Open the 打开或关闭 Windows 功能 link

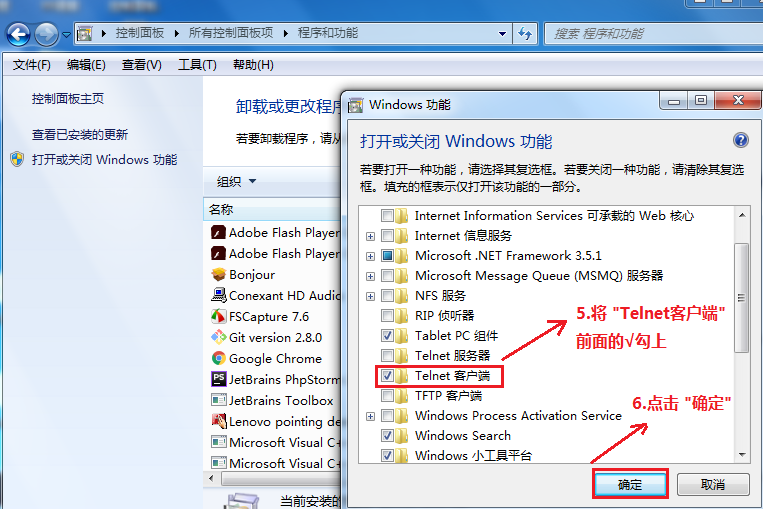(105, 160)
